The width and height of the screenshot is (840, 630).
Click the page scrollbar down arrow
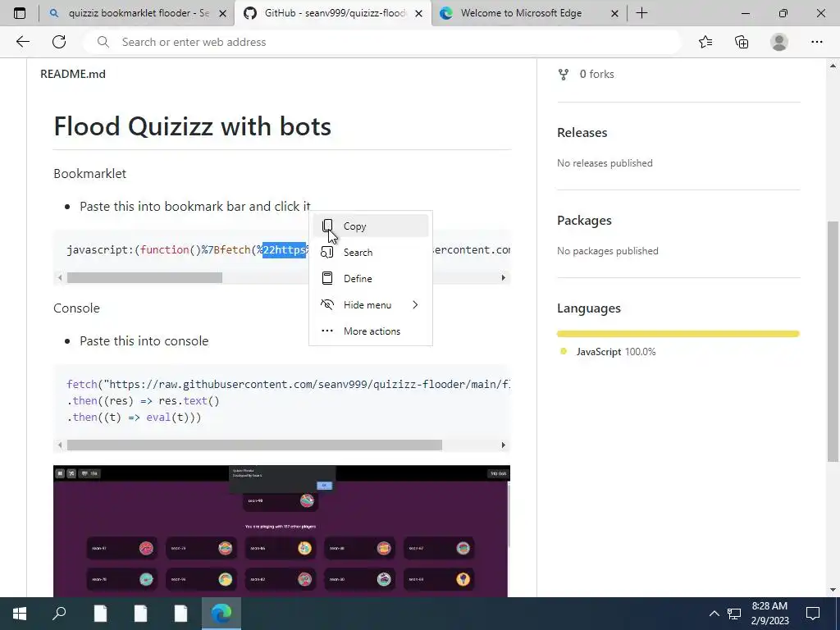[833, 590]
